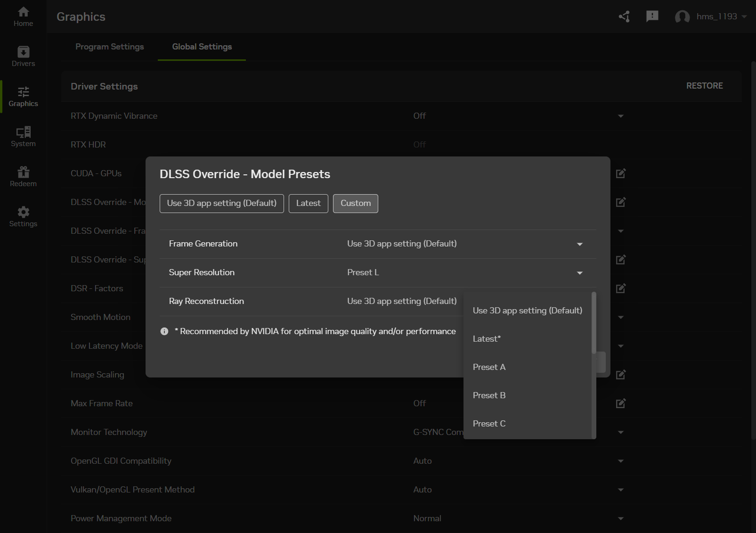Open the Home section in sidebar
Image resolution: width=756 pixels, height=533 pixels.
(x=23, y=16)
